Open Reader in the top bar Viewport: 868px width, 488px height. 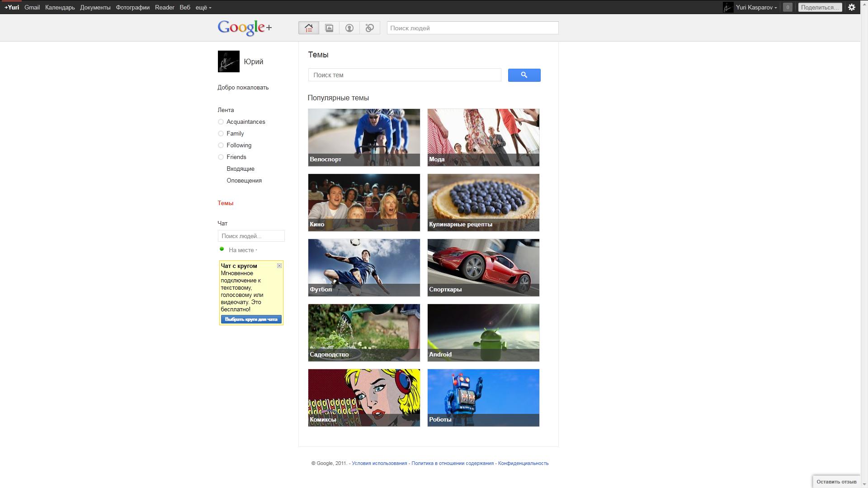tap(165, 7)
